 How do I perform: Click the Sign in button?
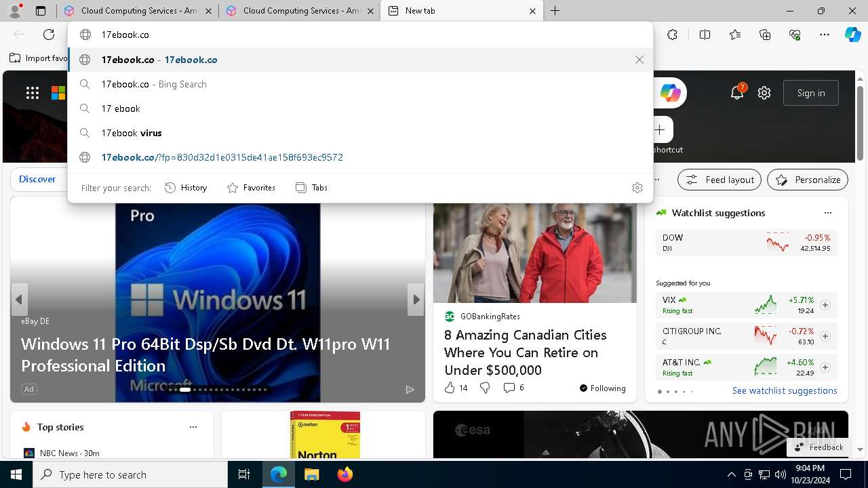coord(811,93)
